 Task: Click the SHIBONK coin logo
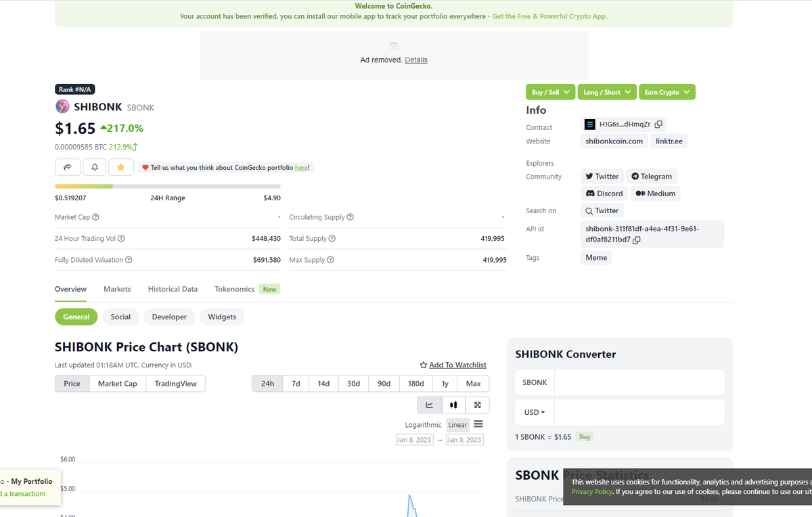(x=62, y=106)
